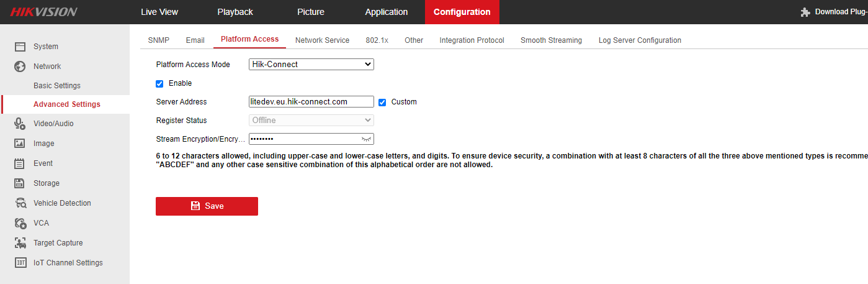Image resolution: width=868 pixels, height=284 pixels.
Task: Click the System monitor icon in sidebar
Action: pos(20,47)
